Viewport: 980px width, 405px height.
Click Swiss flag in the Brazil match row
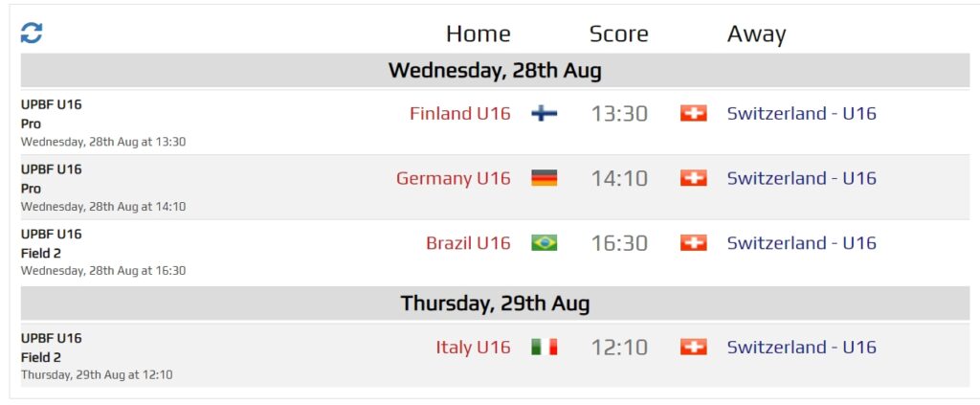point(693,243)
